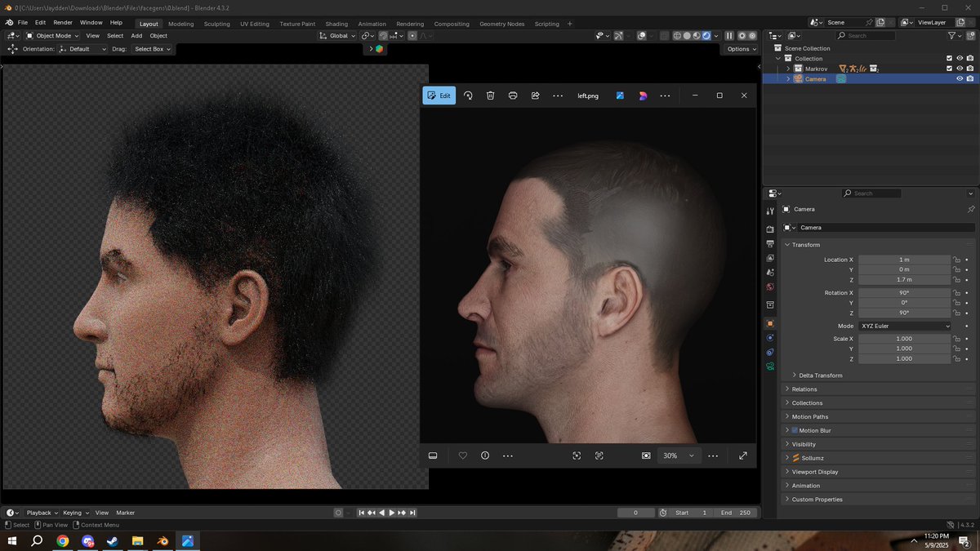This screenshot has width=980, height=551.
Task: Expand the Markrov object in the outliner
Action: coord(788,69)
